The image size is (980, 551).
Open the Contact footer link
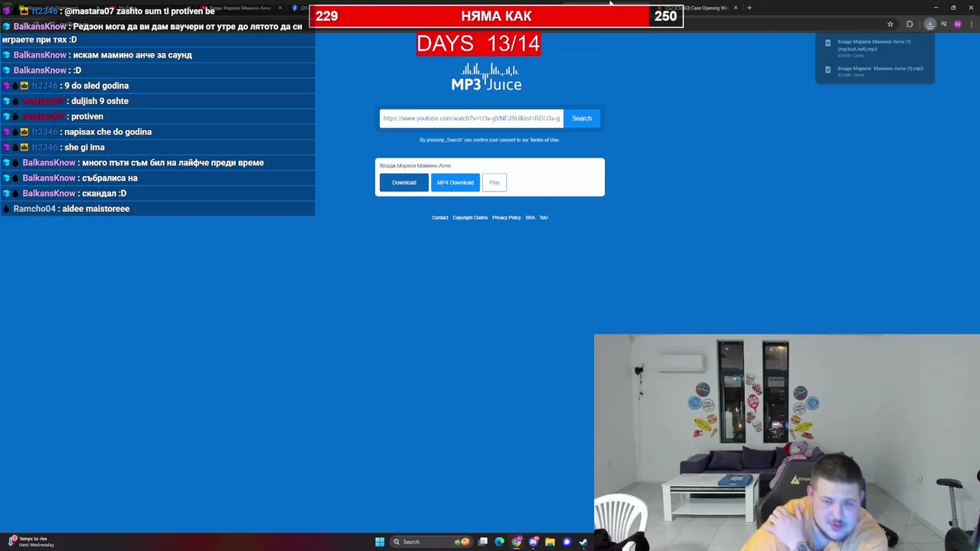440,217
